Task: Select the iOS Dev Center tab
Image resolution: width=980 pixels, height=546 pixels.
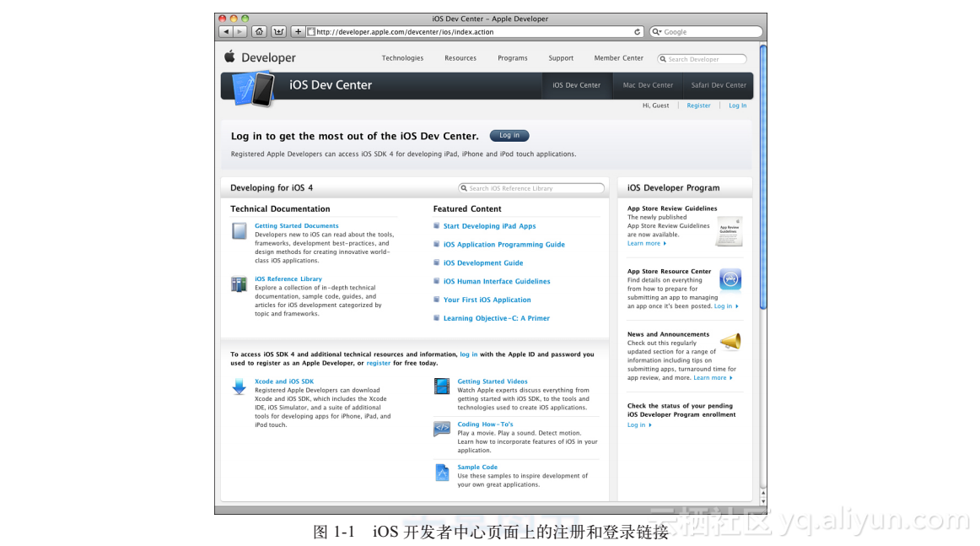Action: coord(576,86)
